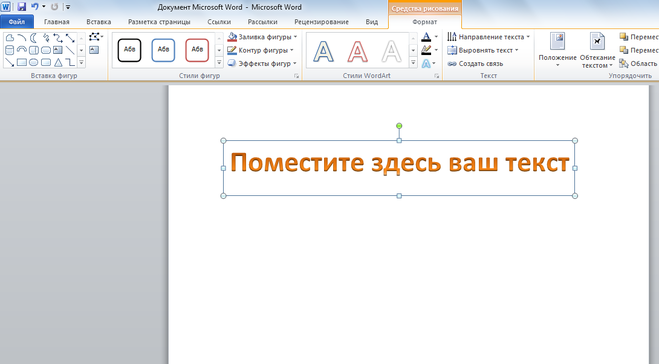The width and height of the screenshot is (659, 364).
Task: Open the Стили WordArt dialog launcher
Action: pyautogui.click(x=437, y=76)
